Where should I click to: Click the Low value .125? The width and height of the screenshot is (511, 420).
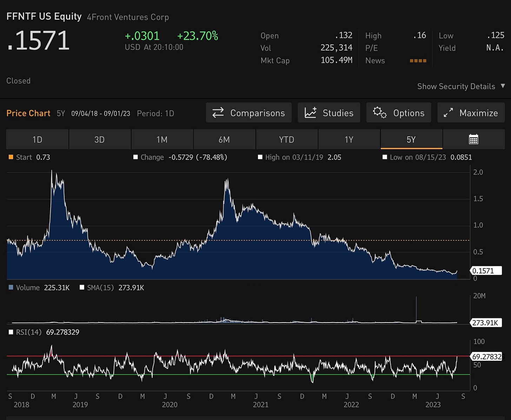pos(496,35)
